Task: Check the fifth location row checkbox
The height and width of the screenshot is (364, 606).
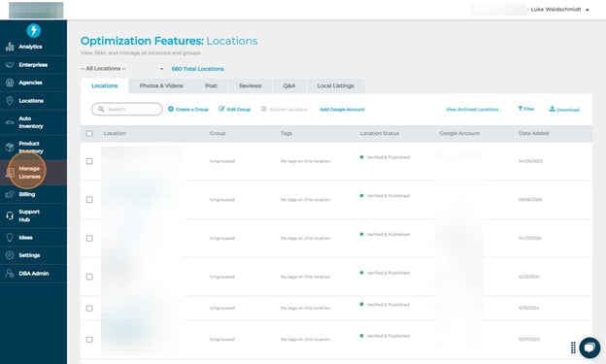Action: [89, 309]
